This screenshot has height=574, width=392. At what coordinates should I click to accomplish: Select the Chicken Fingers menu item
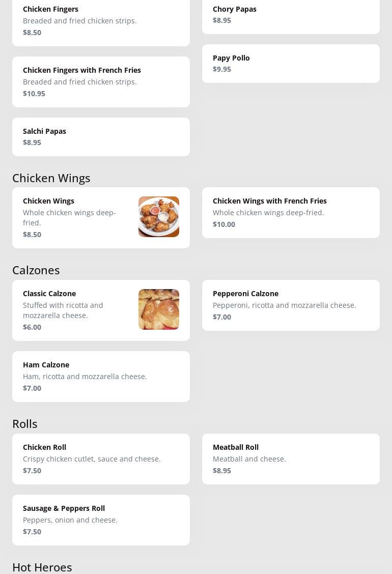tap(101, 21)
